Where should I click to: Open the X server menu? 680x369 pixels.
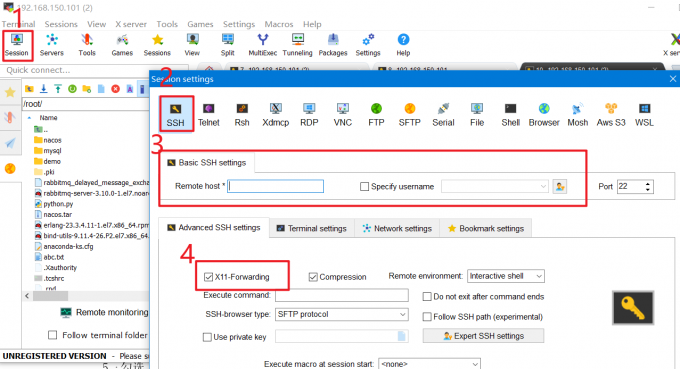[131, 24]
